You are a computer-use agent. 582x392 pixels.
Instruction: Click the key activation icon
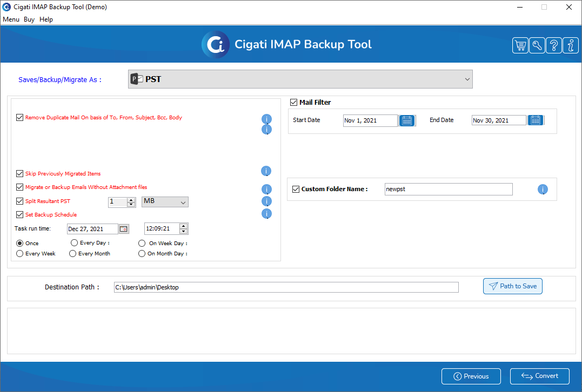(537, 45)
